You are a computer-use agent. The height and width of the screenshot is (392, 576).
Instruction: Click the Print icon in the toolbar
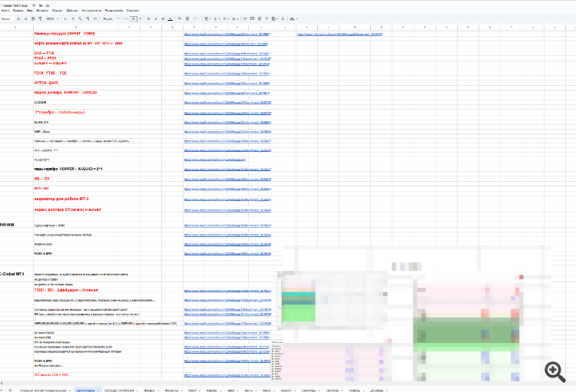33,18
